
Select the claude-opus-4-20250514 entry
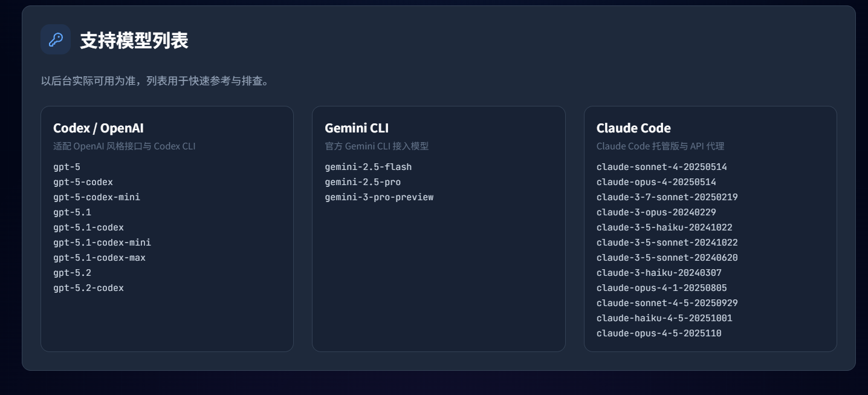coord(656,182)
